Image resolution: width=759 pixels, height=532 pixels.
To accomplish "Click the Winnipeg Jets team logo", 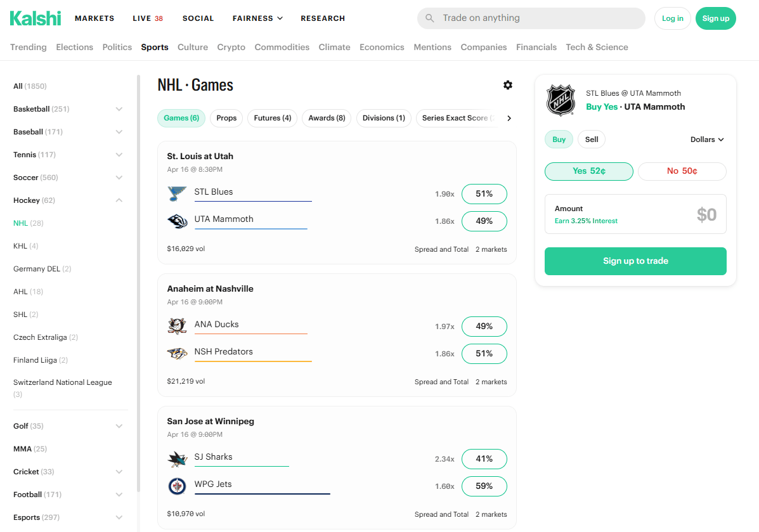I will 178,486.
